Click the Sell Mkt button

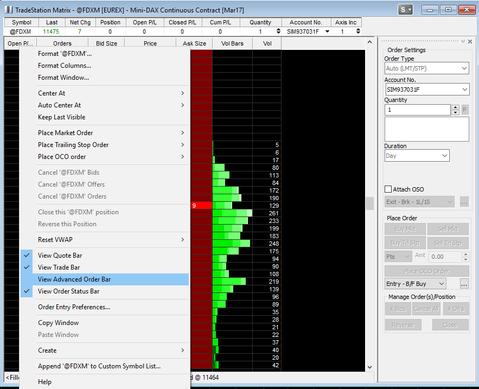pos(448,229)
